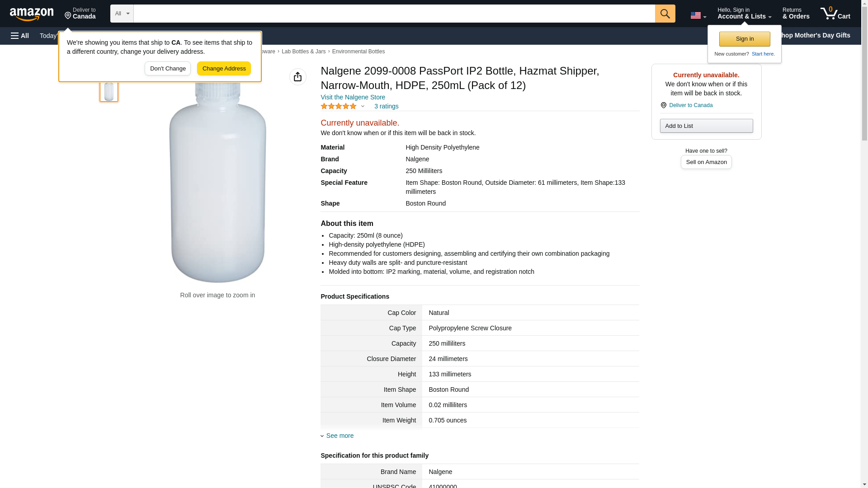Open Shop Mother's Day Gifts
The width and height of the screenshot is (868, 488).
[x=816, y=35]
